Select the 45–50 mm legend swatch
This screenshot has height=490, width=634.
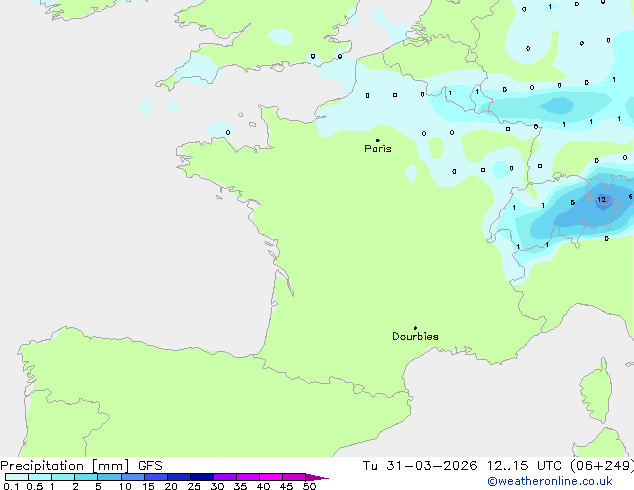pos(294,477)
